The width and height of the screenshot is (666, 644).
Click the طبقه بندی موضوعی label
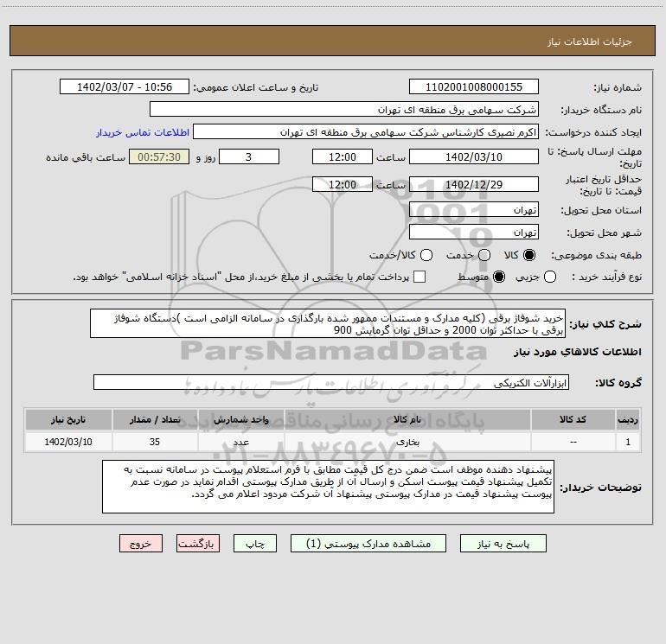click(x=596, y=255)
